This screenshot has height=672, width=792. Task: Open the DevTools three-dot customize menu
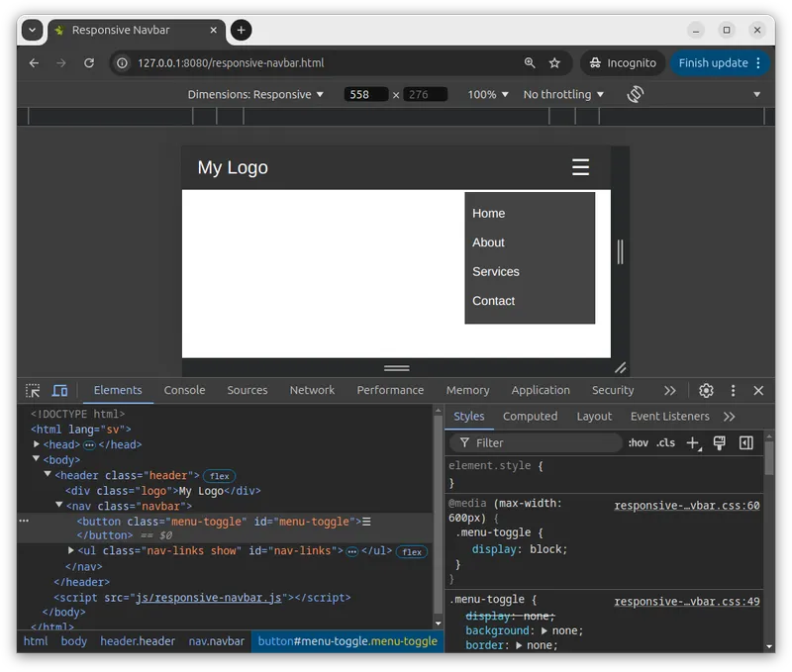pos(733,391)
